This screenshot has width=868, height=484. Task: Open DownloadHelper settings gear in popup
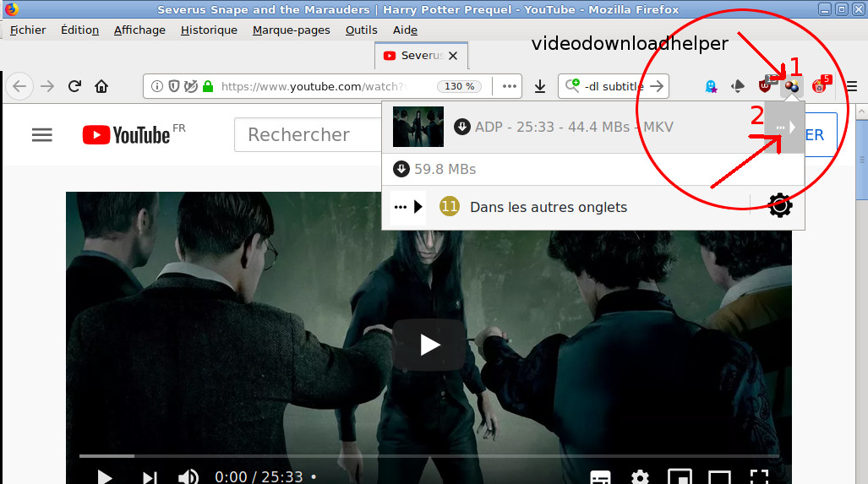point(781,206)
